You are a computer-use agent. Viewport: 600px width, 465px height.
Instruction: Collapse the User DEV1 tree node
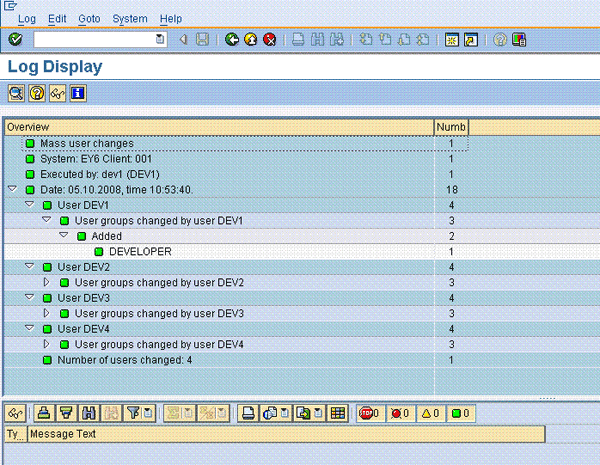click(x=29, y=205)
